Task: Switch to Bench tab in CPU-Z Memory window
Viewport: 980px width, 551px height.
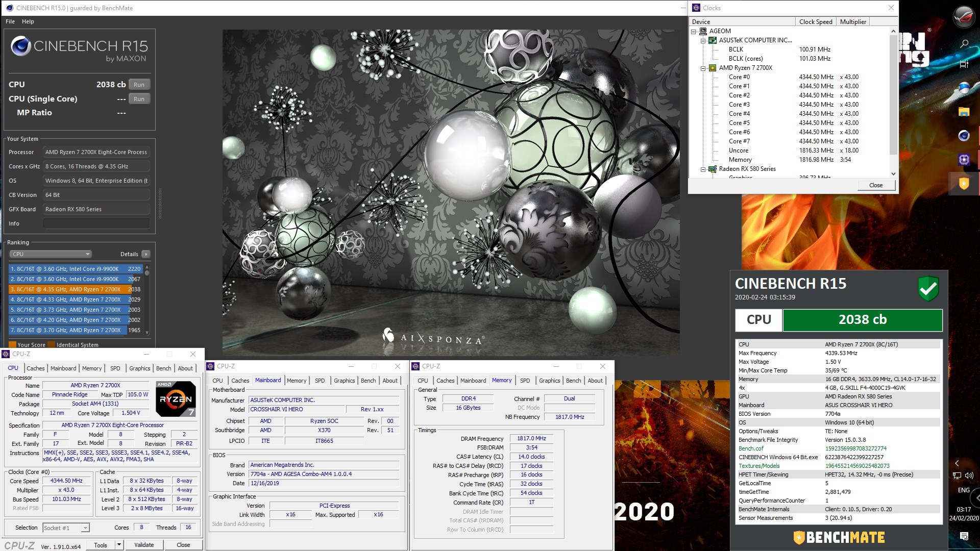Action: click(x=573, y=381)
